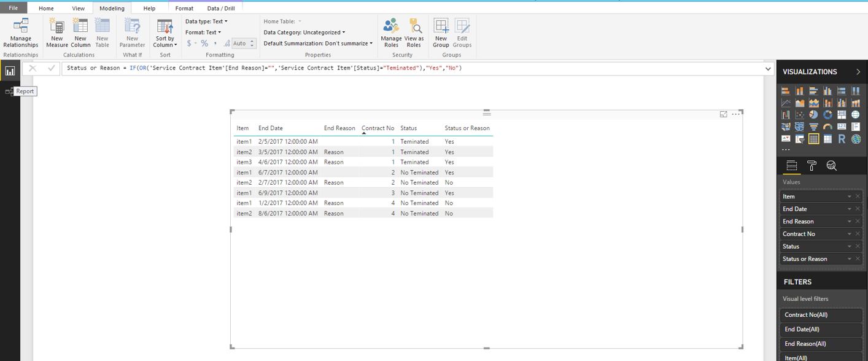
Task: Open the Format ribbon tab
Action: tap(184, 9)
